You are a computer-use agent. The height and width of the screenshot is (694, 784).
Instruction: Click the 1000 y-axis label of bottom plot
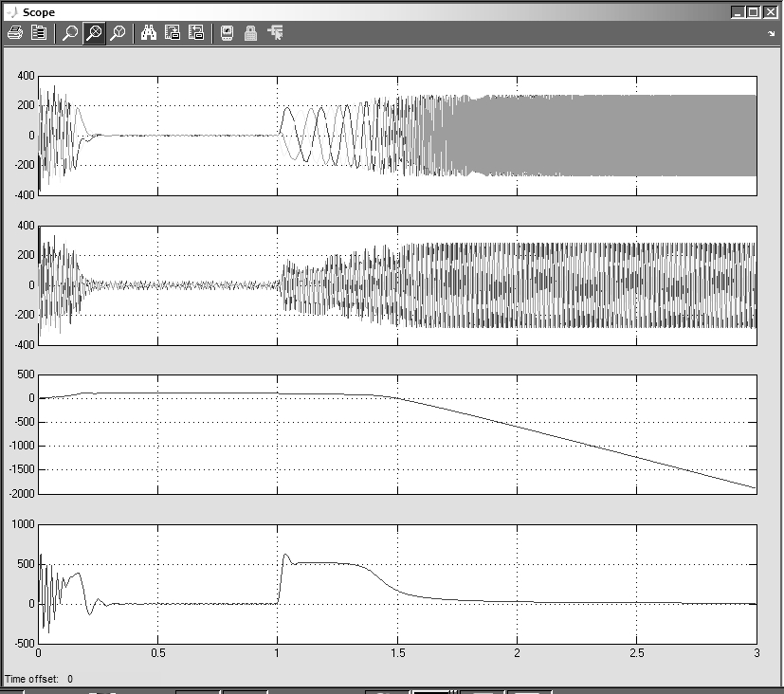pos(23,524)
